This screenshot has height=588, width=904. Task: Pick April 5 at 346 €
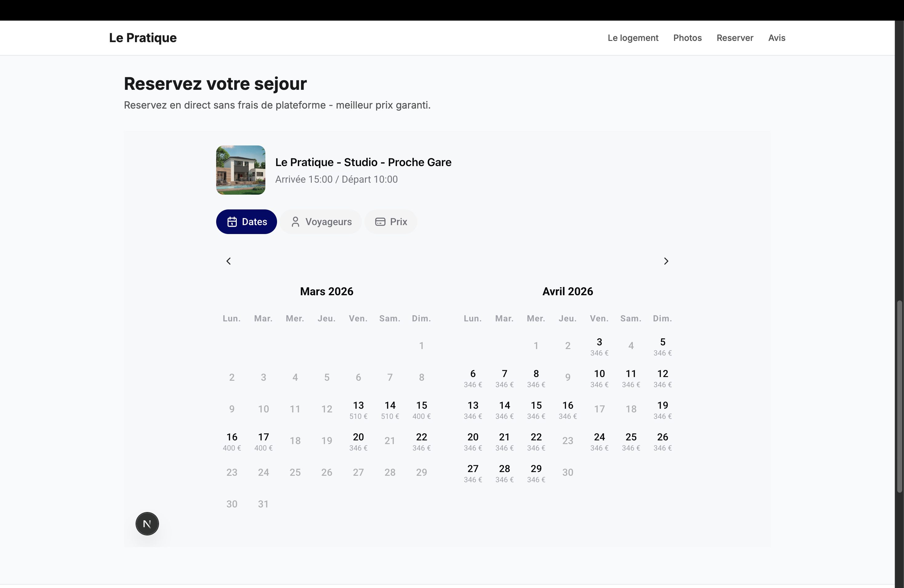click(662, 346)
